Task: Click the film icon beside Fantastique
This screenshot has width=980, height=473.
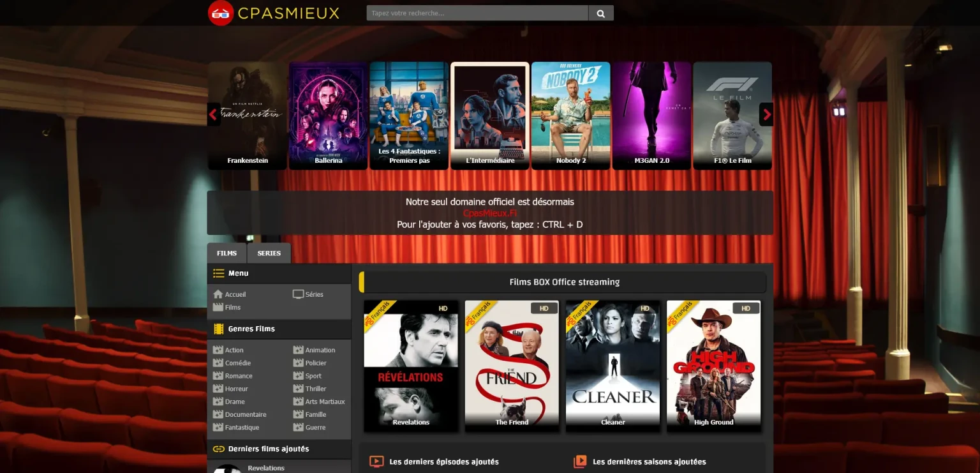Action: 218,427
